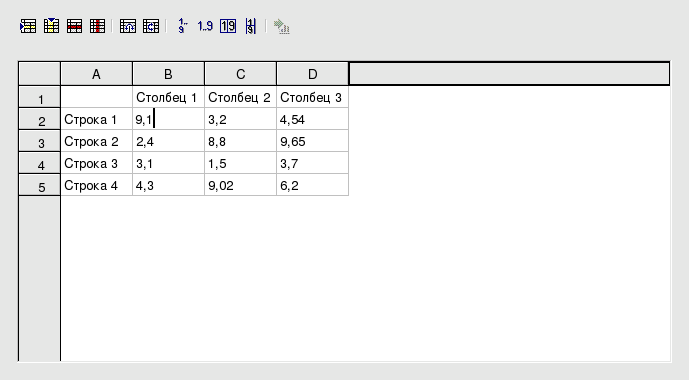
Task: Click the vertical 1..9 Sort Columns icon
Action: tap(182, 26)
